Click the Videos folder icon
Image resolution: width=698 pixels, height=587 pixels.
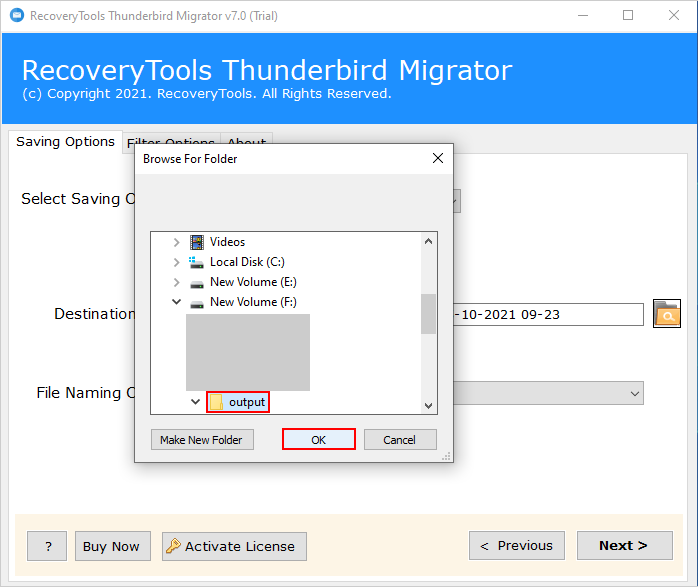pos(197,242)
